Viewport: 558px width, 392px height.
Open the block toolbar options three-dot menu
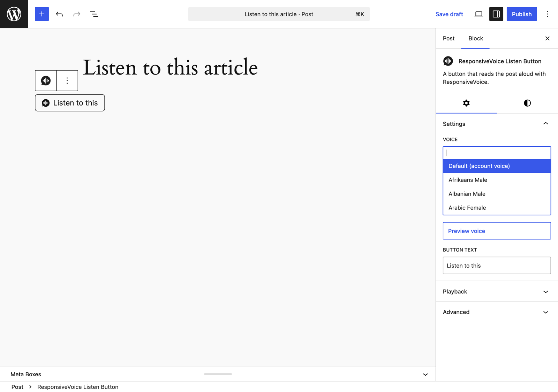click(67, 80)
